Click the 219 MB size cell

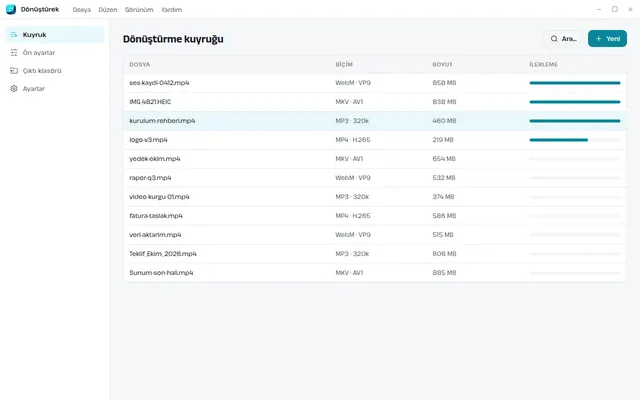(x=443, y=140)
